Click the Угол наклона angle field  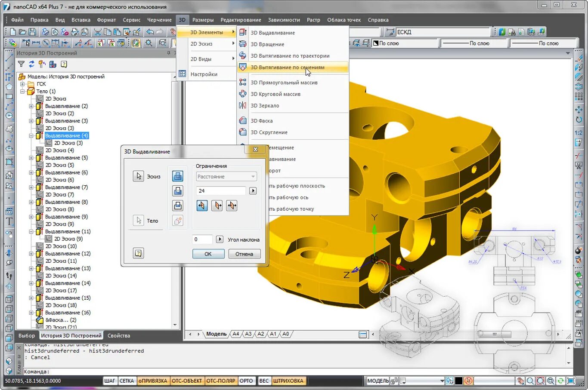click(x=202, y=239)
